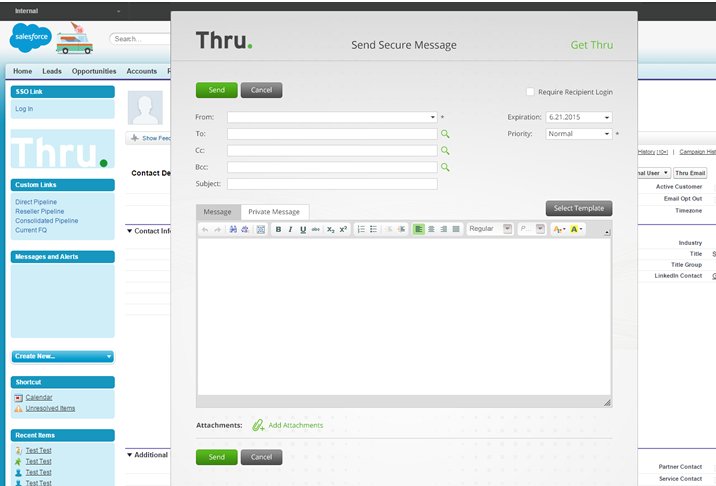Click the redo icon in editor toolbar
Screen dimensions: 716x486
click(217, 229)
